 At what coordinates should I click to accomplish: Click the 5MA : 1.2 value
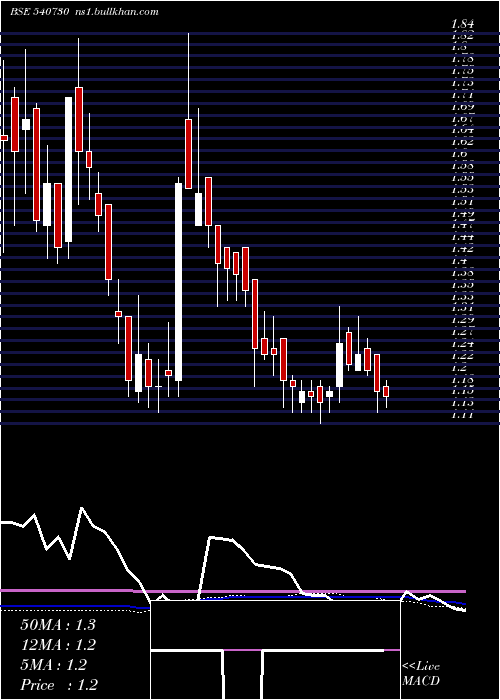[x=53, y=665]
